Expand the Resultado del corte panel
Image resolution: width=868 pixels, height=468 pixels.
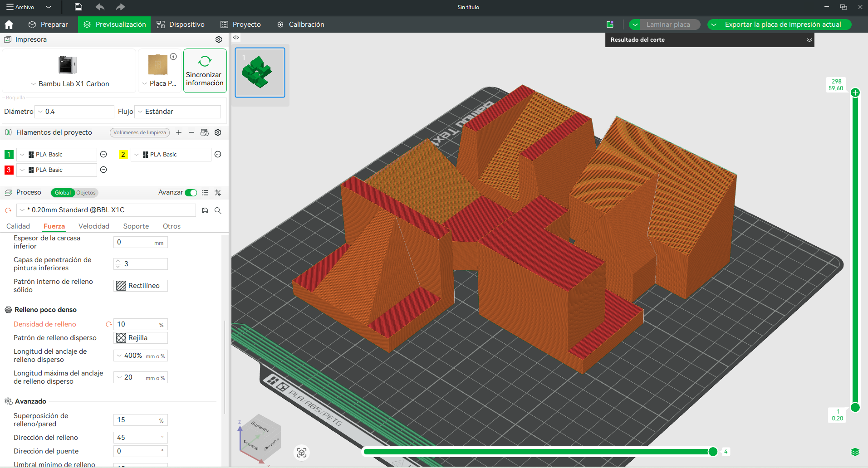click(809, 40)
